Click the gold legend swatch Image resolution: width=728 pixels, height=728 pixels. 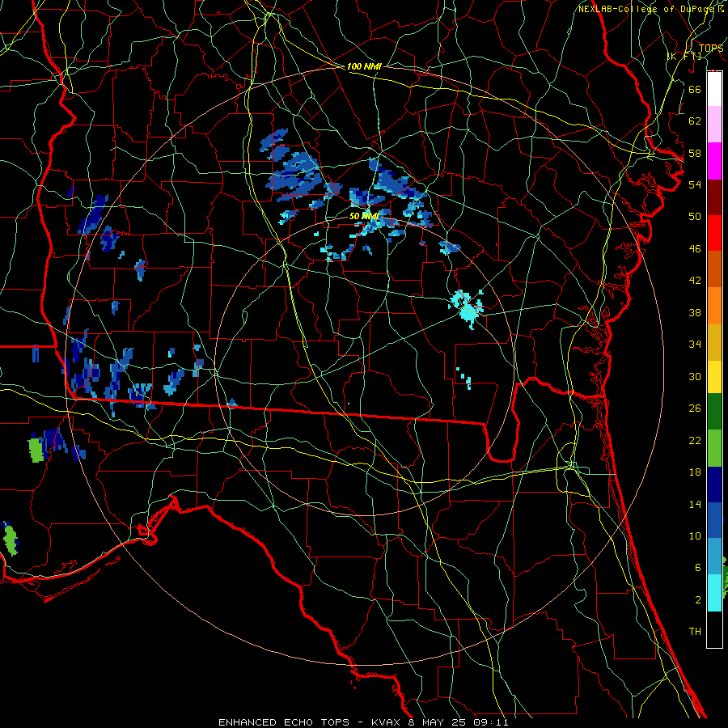[x=714, y=341]
